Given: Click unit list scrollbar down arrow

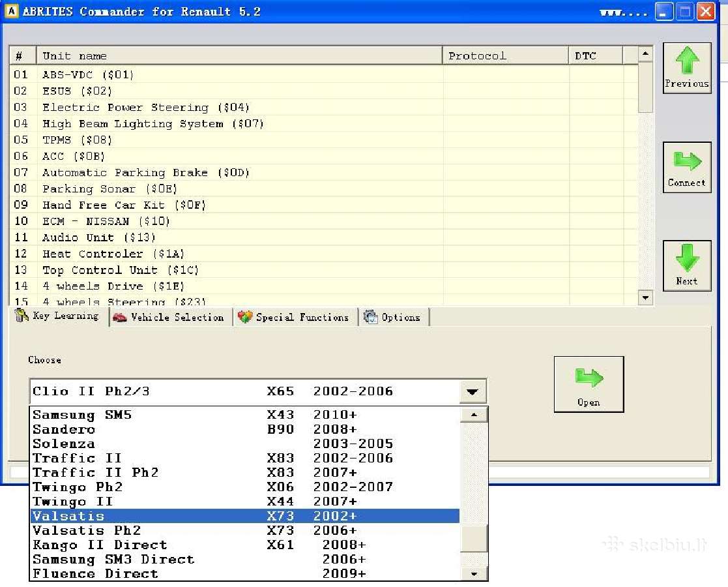Looking at the screenshot, I should (645, 297).
